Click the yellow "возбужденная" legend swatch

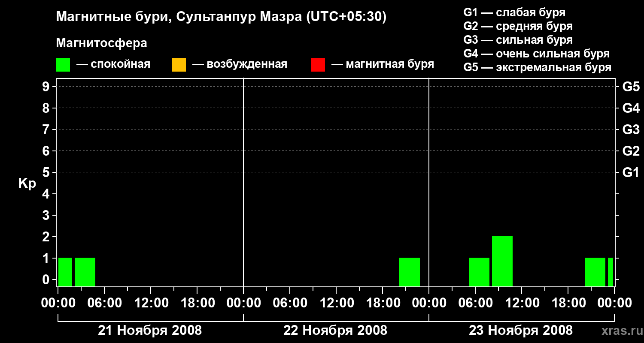point(179,65)
